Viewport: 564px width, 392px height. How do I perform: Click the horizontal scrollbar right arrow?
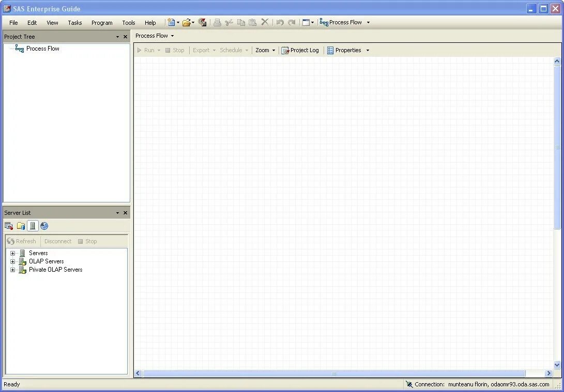click(548, 373)
